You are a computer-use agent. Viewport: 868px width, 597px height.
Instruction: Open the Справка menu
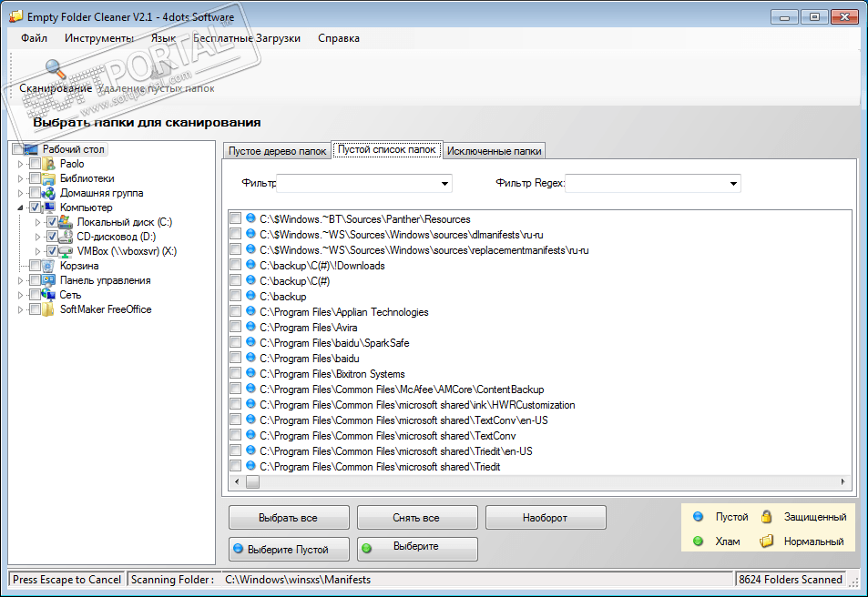[x=339, y=38]
